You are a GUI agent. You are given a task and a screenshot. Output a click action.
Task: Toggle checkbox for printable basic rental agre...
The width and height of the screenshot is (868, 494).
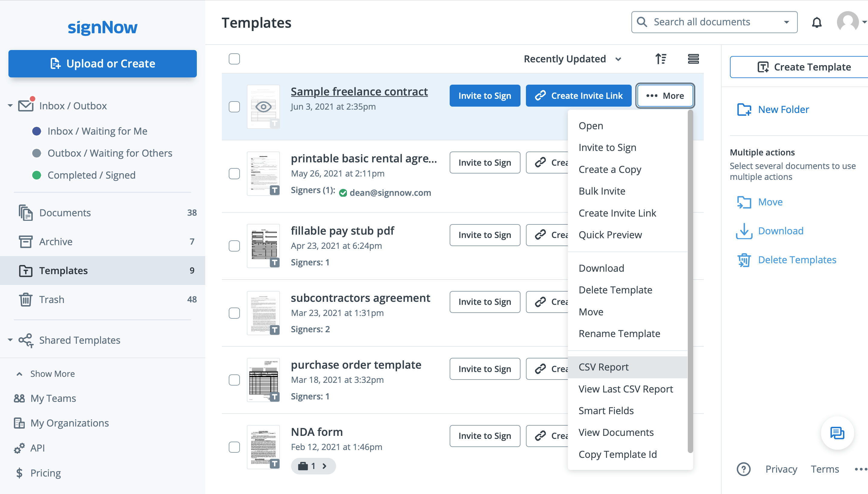[x=234, y=174]
